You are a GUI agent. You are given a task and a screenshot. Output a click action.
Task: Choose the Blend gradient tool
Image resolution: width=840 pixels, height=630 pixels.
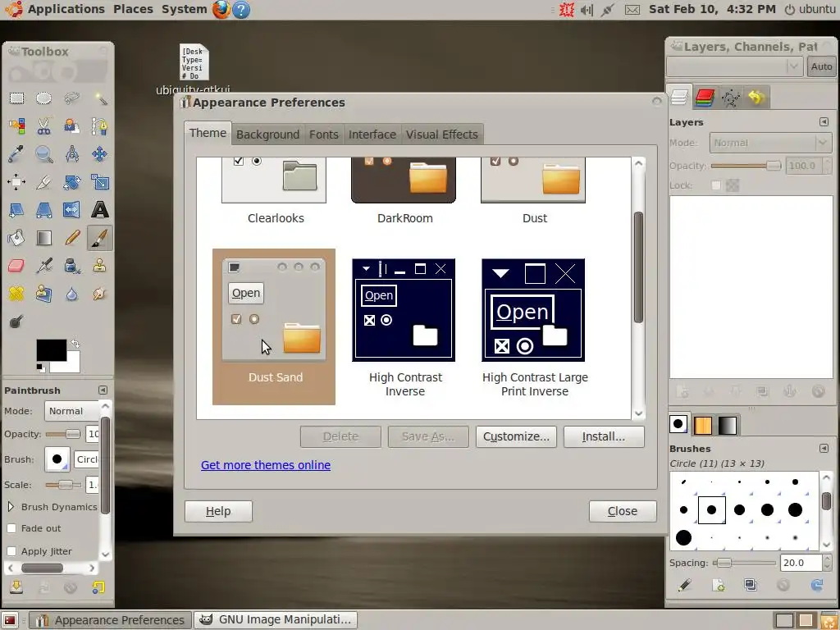[x=44, y=237]
